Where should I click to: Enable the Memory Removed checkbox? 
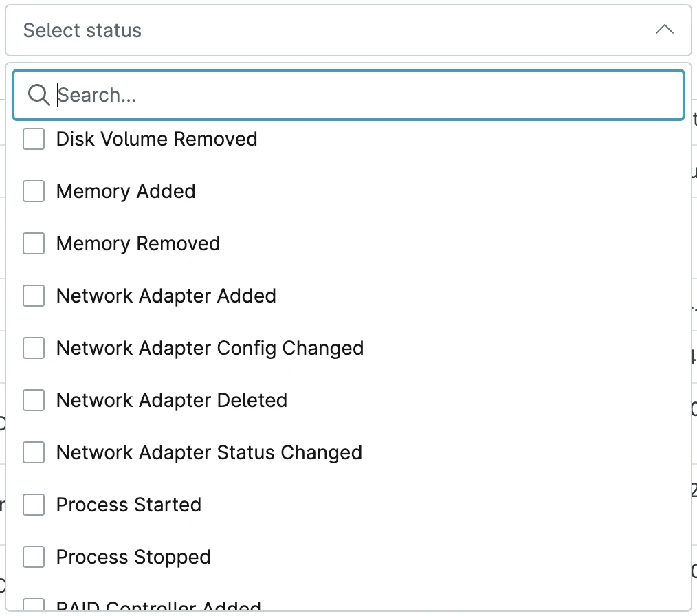34,243
